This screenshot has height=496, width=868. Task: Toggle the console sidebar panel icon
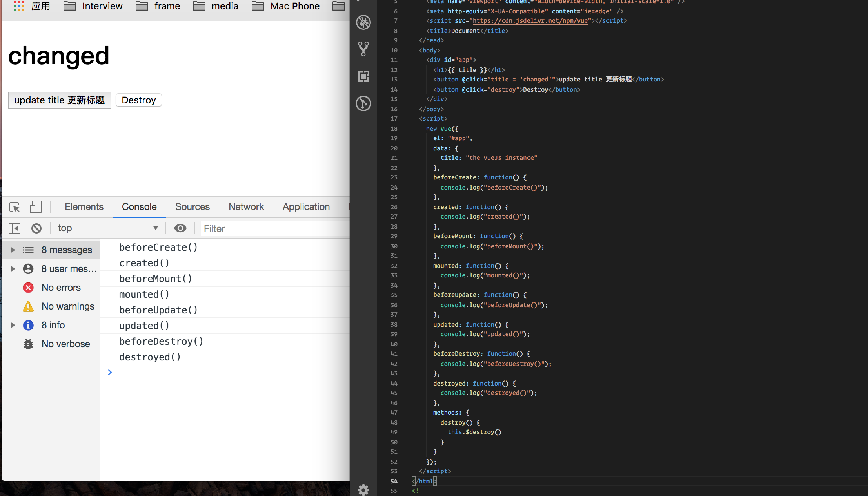(15, 228)
